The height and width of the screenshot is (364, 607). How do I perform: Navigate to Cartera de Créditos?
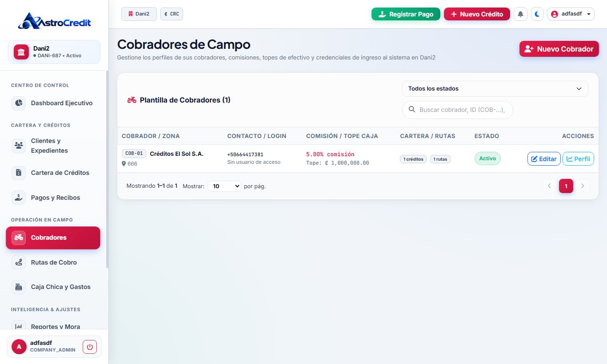(x=53, y=173)
